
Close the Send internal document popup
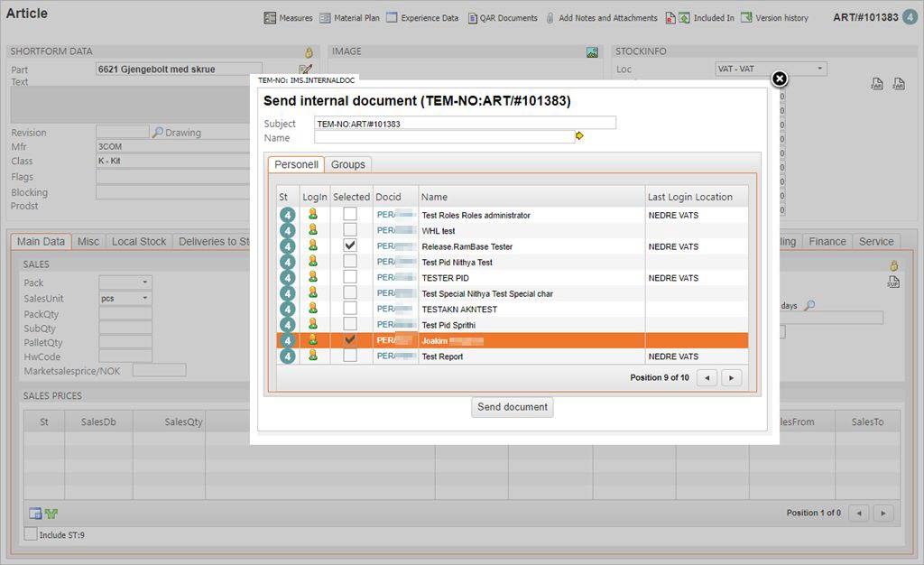[x=781, y=79]
